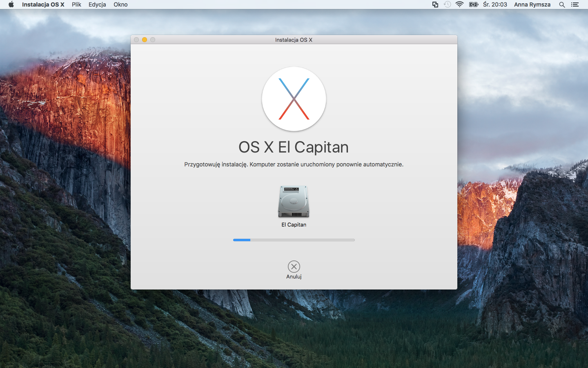
Task: Click the Anuluj label
Action: pyautogui.click(x=294, y=277)
